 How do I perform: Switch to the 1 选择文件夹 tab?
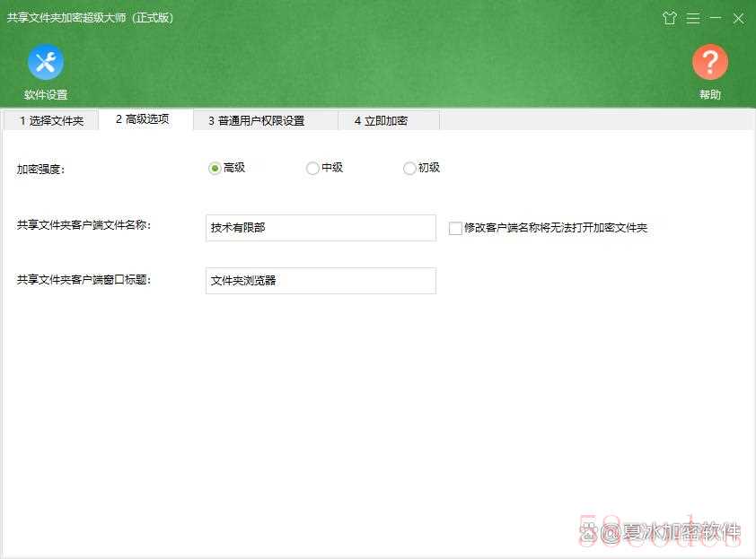(51, 120)
